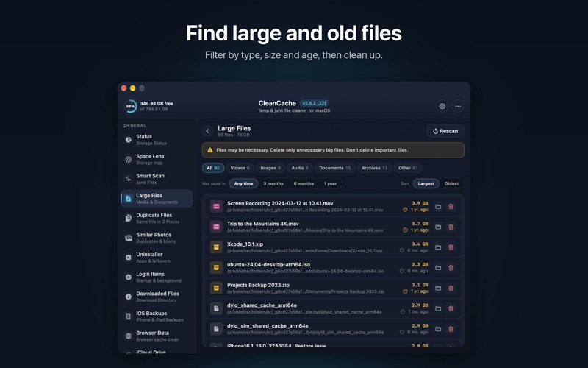Click the Screen Recording video file icon

pos(216,207)
